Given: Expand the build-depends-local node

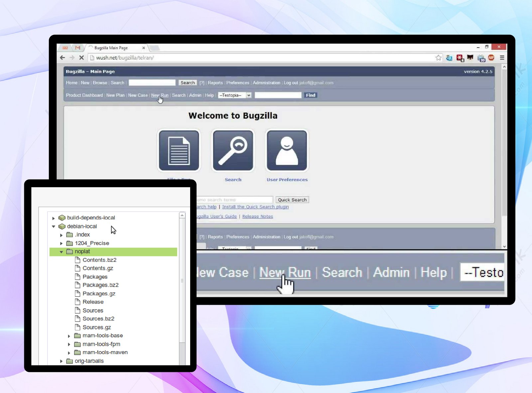Looking at the screenshot, I should [x=54, y=218].
